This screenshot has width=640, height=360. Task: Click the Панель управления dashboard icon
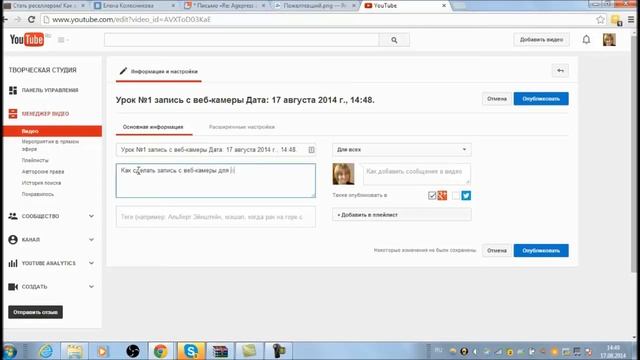(x=13, y=90)
